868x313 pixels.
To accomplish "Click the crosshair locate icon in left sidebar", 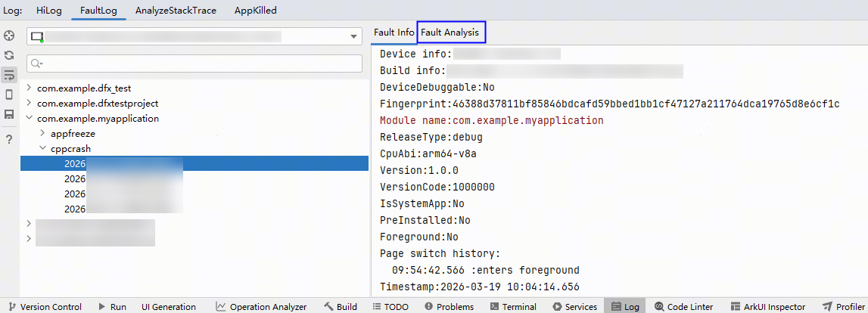I will pyautogui.click(x=9, y=36).
